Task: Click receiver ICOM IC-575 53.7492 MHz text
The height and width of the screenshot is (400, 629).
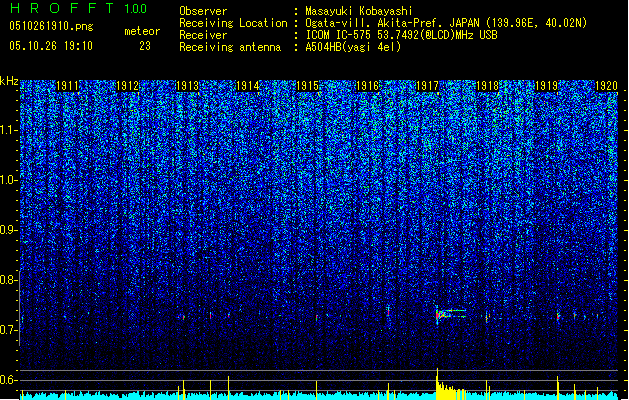Action: pyautogui.click(x=401, y=35)
